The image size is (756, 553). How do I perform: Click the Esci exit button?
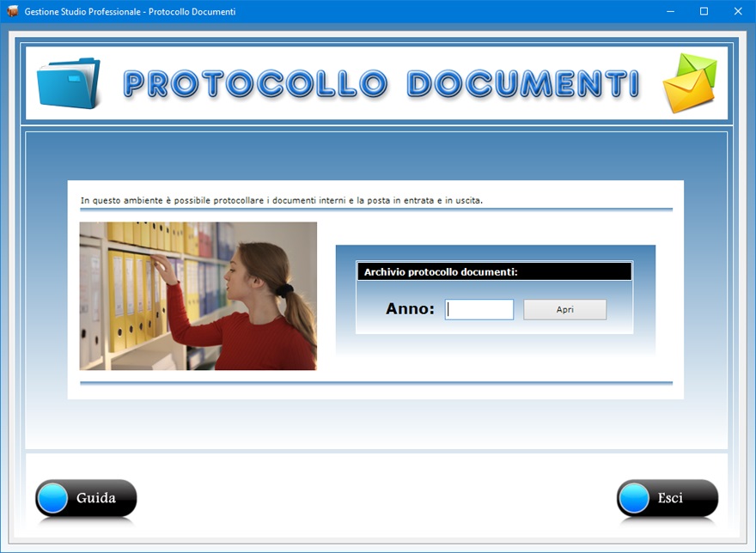pyautogui.click(x=668, y=498)
